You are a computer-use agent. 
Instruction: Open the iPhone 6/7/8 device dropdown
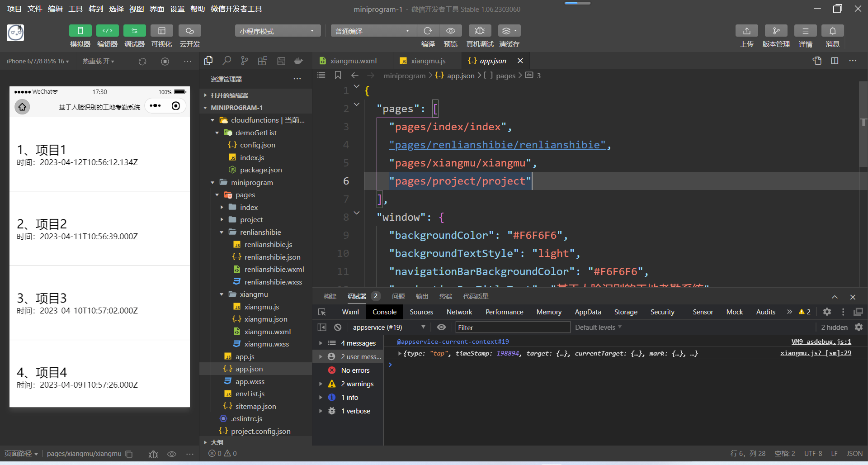coord(38,61)
